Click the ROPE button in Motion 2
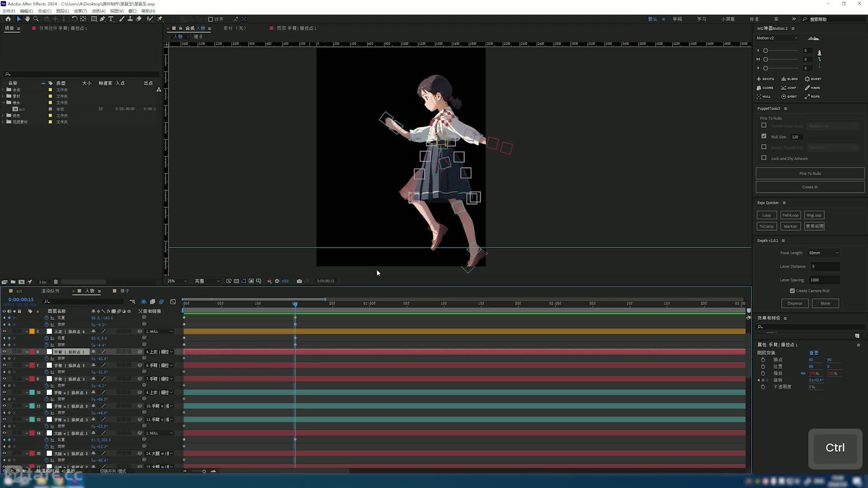868x488 pixels. [x=812, y=96]
